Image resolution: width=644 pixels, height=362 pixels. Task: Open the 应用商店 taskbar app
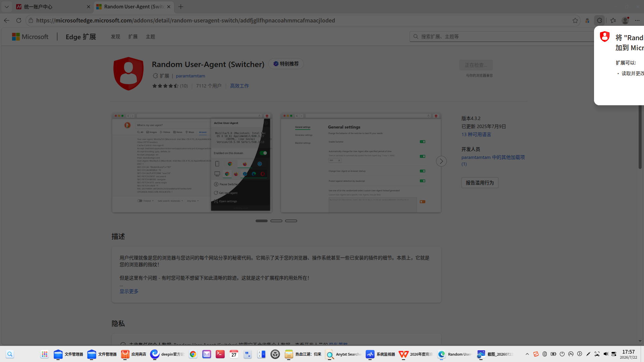tap(133, 354)
